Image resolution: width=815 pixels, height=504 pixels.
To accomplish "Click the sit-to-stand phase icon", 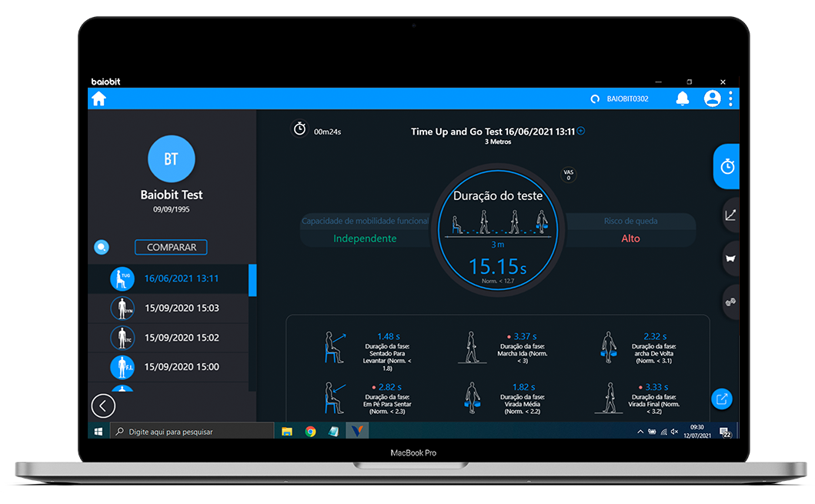I will coord(334,347).
